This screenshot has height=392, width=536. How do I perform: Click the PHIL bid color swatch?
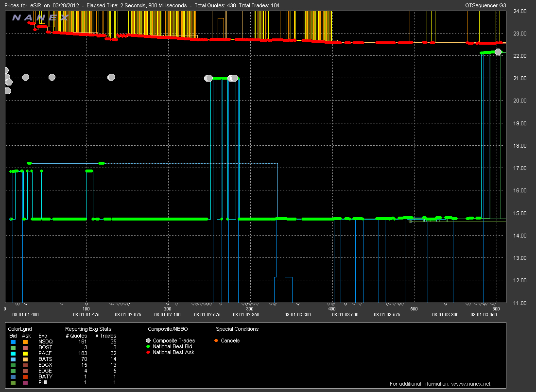[x=13, y=382]
